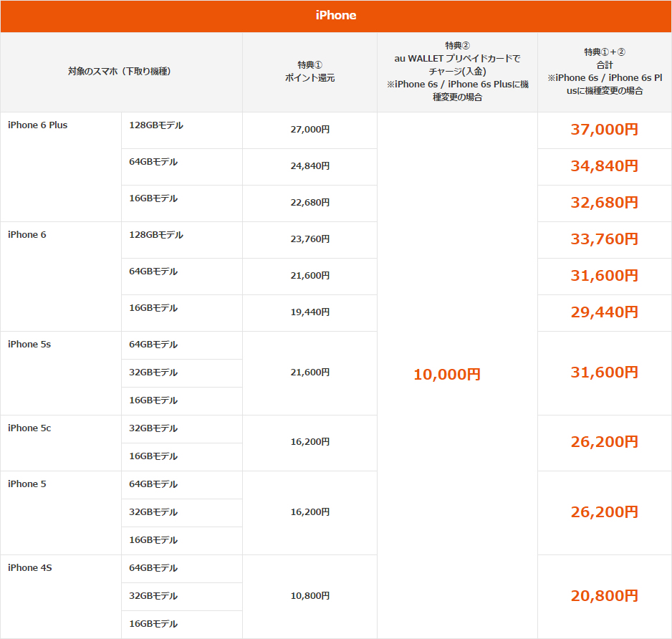This screenshot has height=639, width=672.
Task: Click the orange iPhone table title banner
Action: tap(336, 16)
